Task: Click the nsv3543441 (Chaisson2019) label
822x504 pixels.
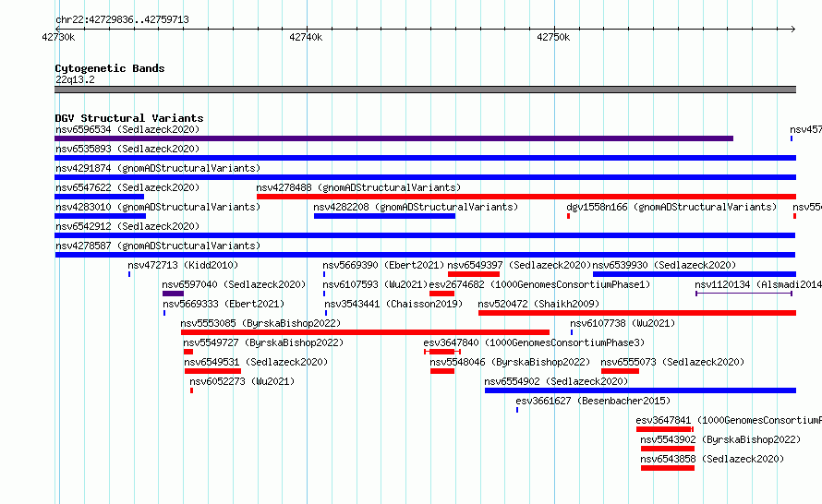Action: point(393,304)
